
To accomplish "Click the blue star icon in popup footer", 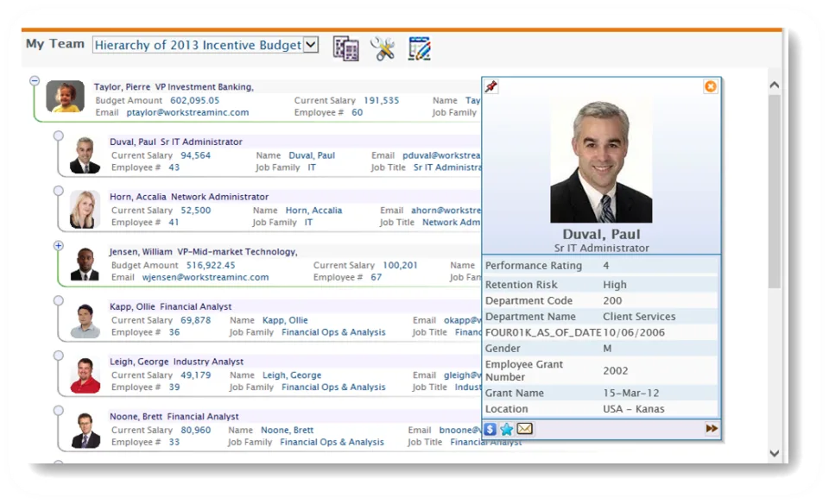I will 507,429.
